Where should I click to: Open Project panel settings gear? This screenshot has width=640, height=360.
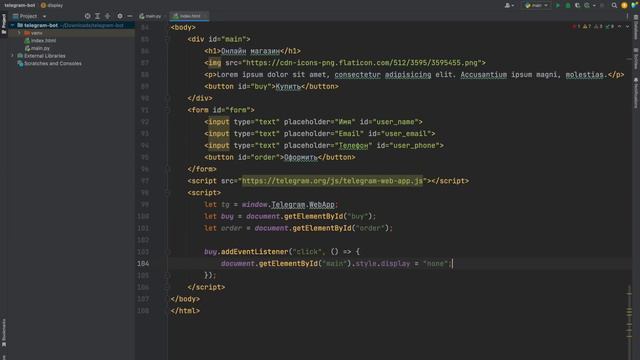click(120, 16)
